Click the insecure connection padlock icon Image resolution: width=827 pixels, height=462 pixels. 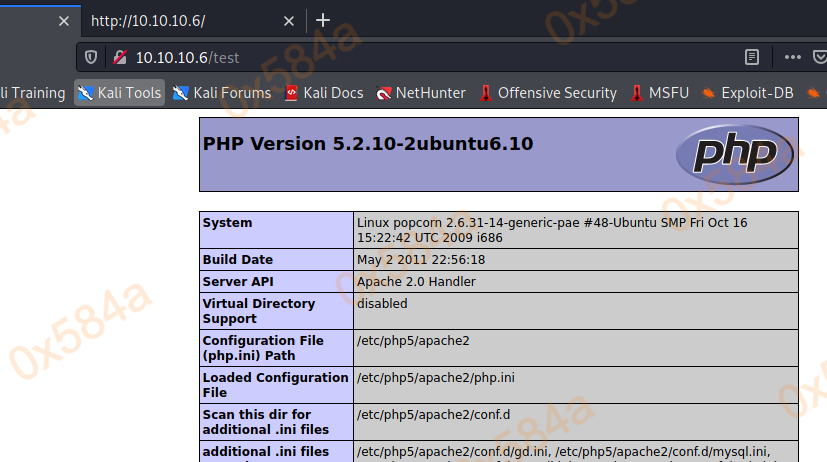(x=118, y=57)
